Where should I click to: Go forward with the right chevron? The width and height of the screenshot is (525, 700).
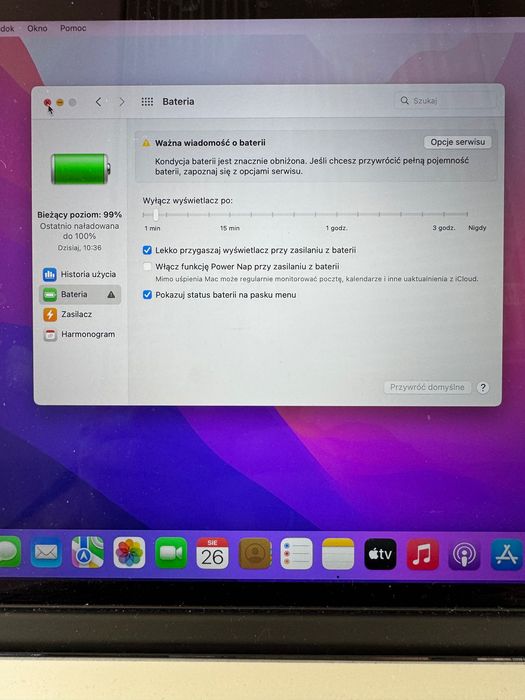[121, 102]
